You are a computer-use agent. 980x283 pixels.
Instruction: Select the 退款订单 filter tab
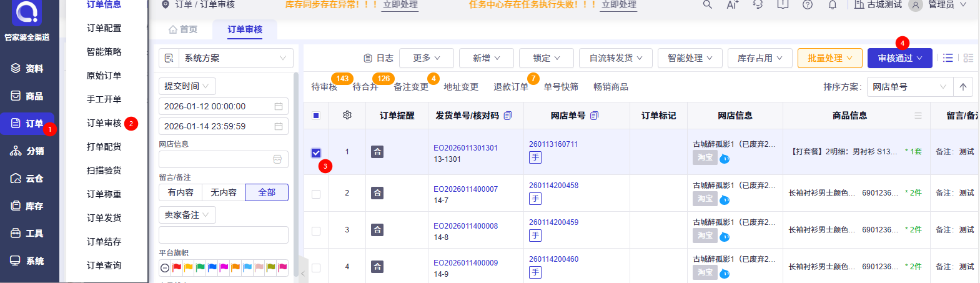pyautogui.click(x=511, y=87)
